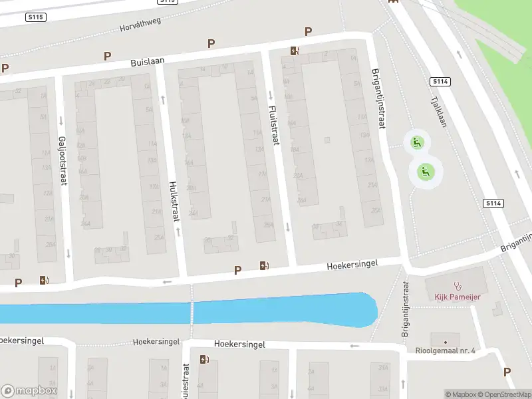Click the Buislaan street label

tap(148, 62)
